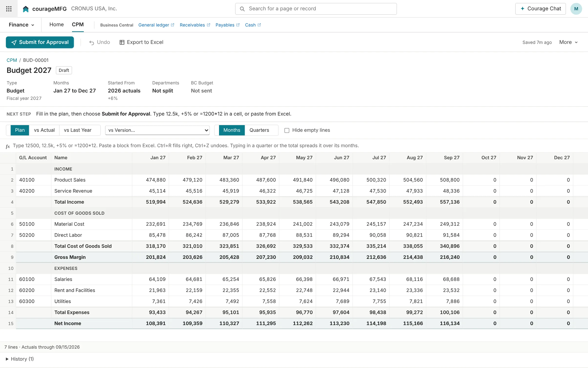
Task: Open the Finance module dropdown
Action: [21, 25]
